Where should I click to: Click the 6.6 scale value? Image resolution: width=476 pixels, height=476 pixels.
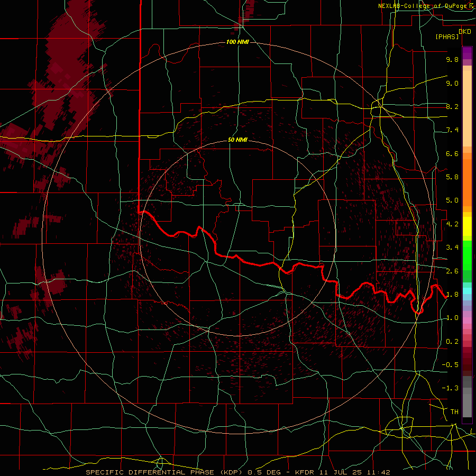click(452, 153)
